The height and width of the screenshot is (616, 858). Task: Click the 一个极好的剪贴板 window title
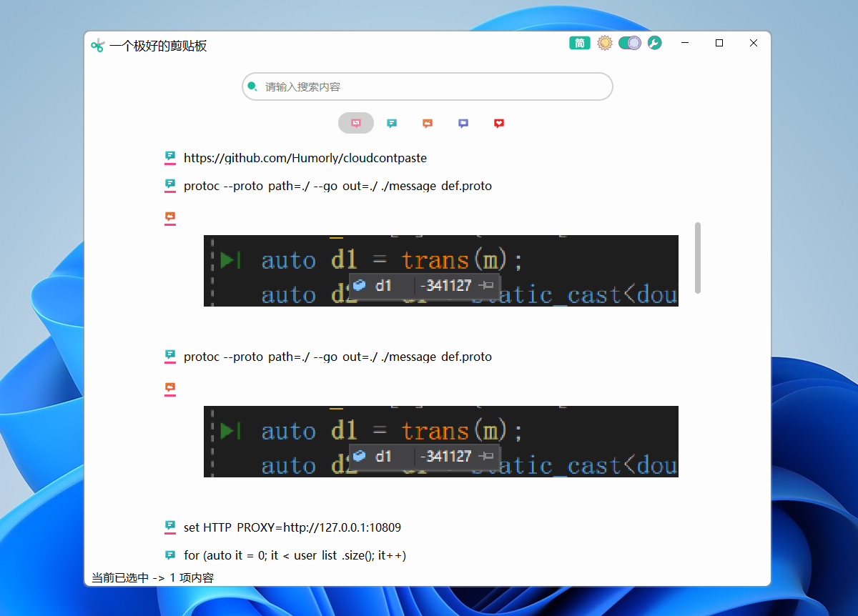tap(158, 46)
